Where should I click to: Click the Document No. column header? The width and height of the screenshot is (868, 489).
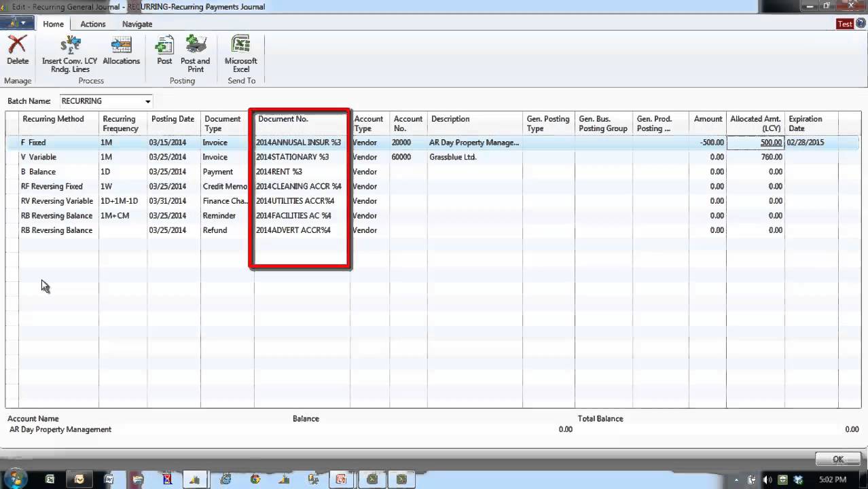pos(283,119)
